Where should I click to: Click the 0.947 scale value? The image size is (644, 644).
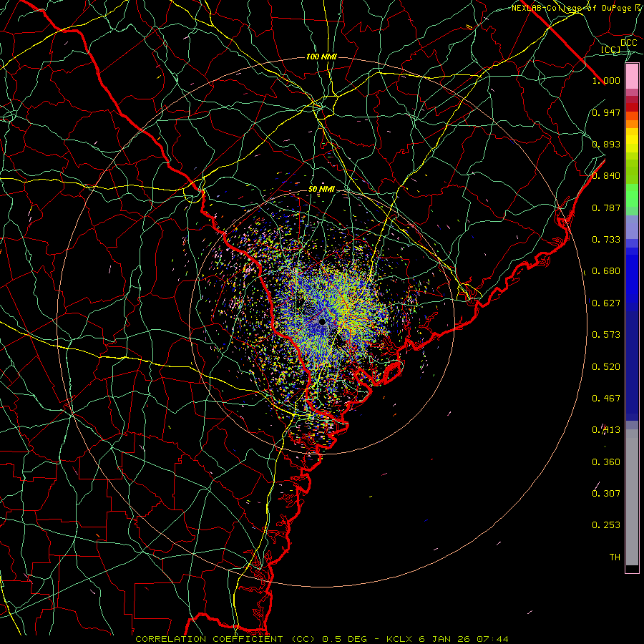tap(606, 112)
